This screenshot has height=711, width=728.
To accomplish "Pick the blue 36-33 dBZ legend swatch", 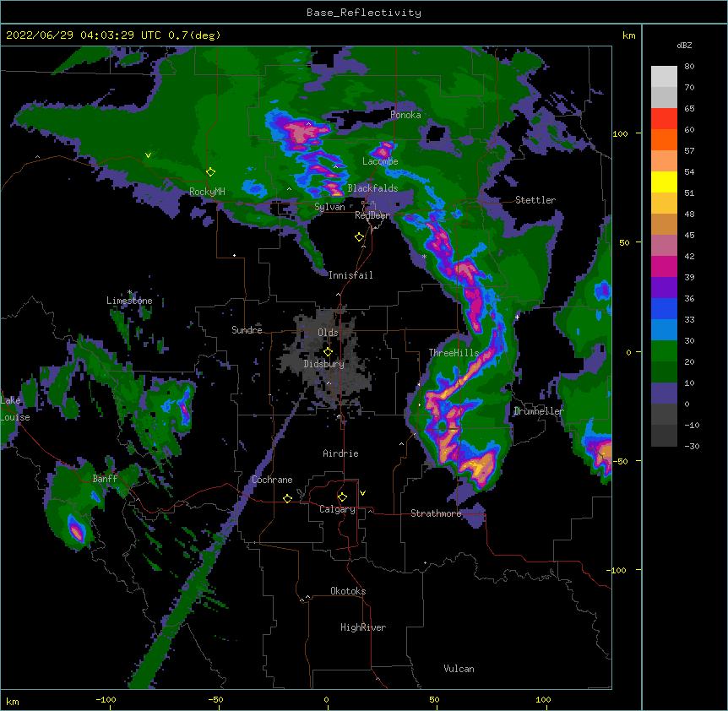I will [x=664, y=308].
